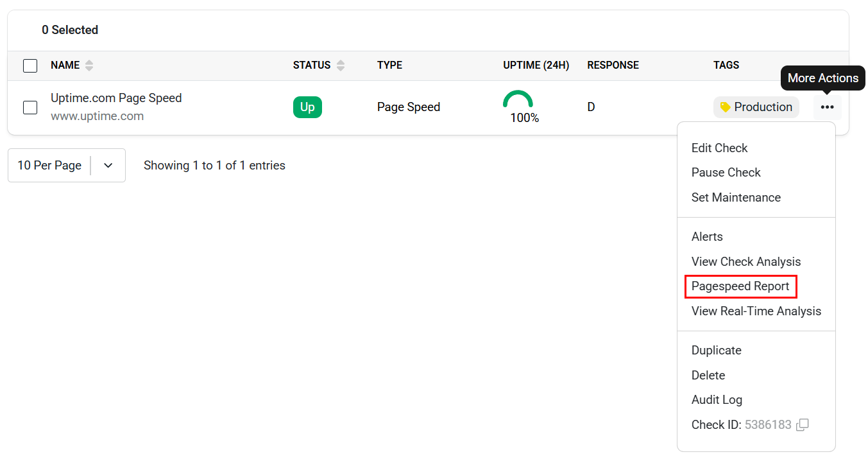The height and width of the screenshot is (461, 868).
Task: Check the select-all checkbox in header
Action: (30, 65)
